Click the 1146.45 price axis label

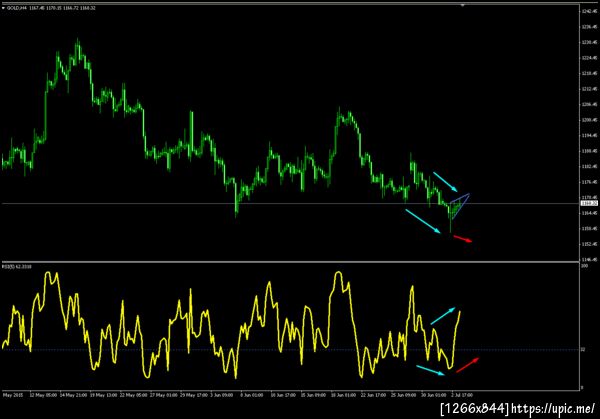click(x=589, y=259)
